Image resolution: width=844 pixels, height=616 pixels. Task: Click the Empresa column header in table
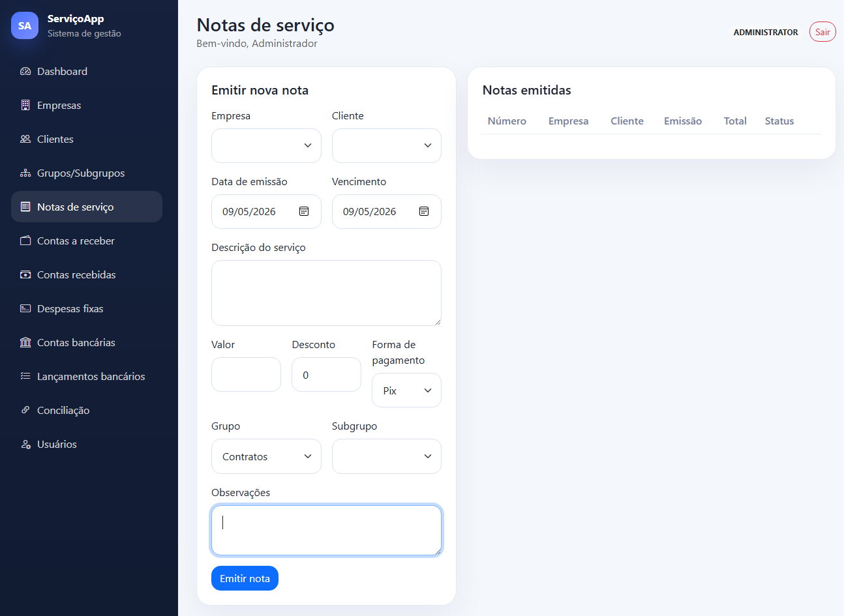coord(568,121)
